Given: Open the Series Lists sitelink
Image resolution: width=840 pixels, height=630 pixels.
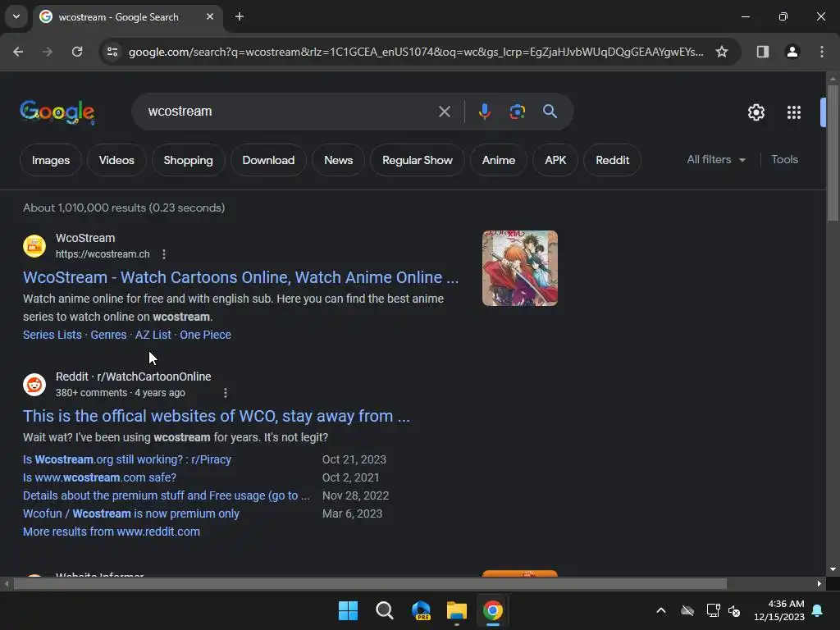Looking at the screenshot, I should [x=52, y=335].
